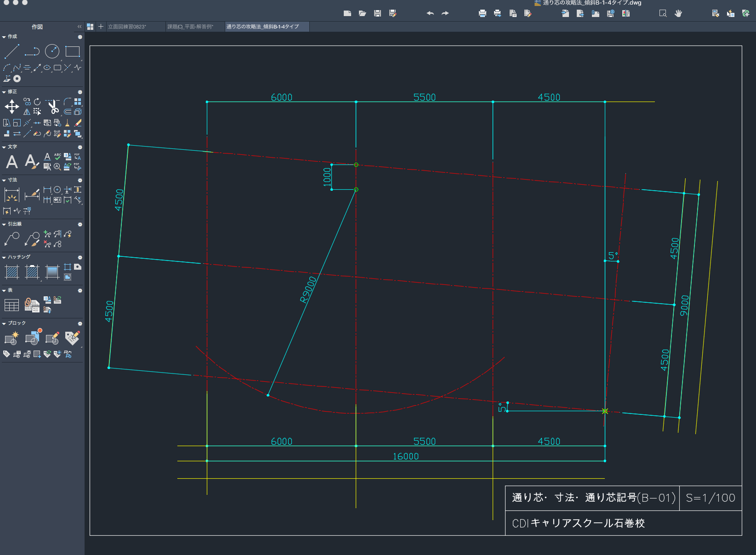Redo the last undone action
The image size is (756, 555).
pos(445,13)
